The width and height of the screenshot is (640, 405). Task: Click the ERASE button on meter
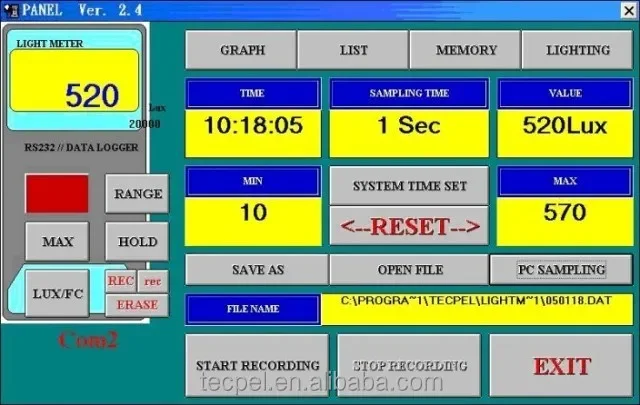pyautogui.click(x=137, y=305)
